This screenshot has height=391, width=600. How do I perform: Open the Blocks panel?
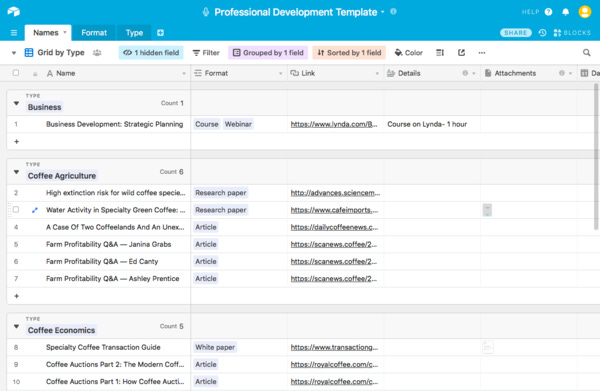(572, 33)
